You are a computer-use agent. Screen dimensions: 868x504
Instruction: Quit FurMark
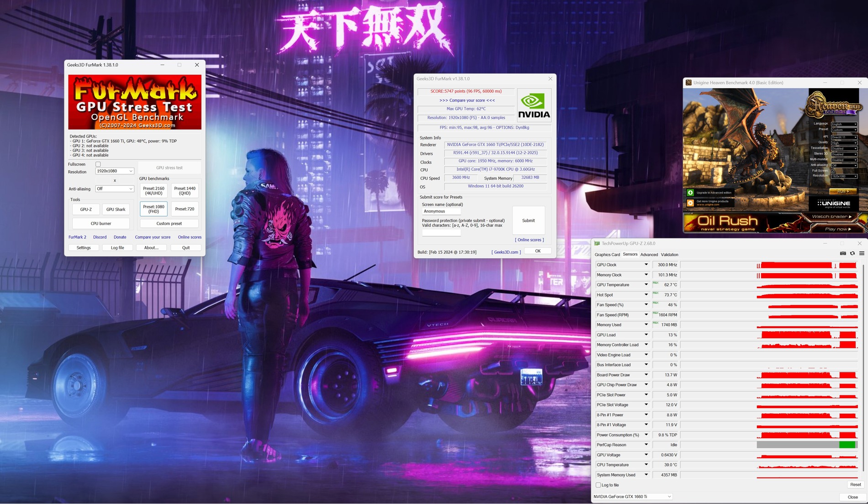(x=186, y=248)
